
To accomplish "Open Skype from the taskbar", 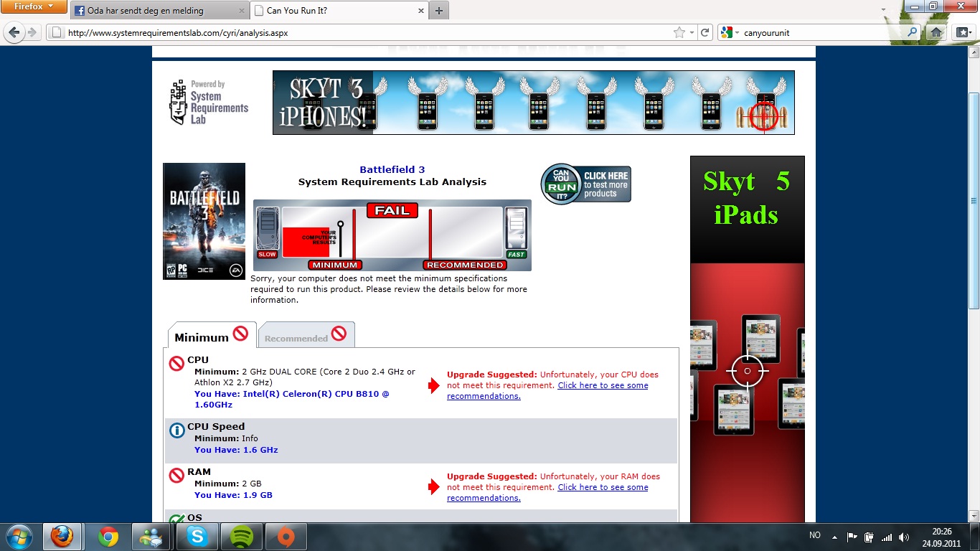I will (197, 537).
